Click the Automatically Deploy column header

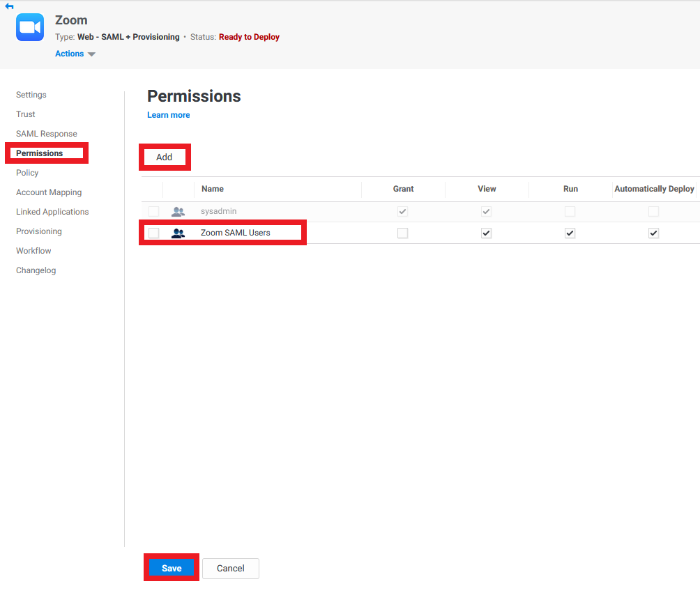(654, 189)
